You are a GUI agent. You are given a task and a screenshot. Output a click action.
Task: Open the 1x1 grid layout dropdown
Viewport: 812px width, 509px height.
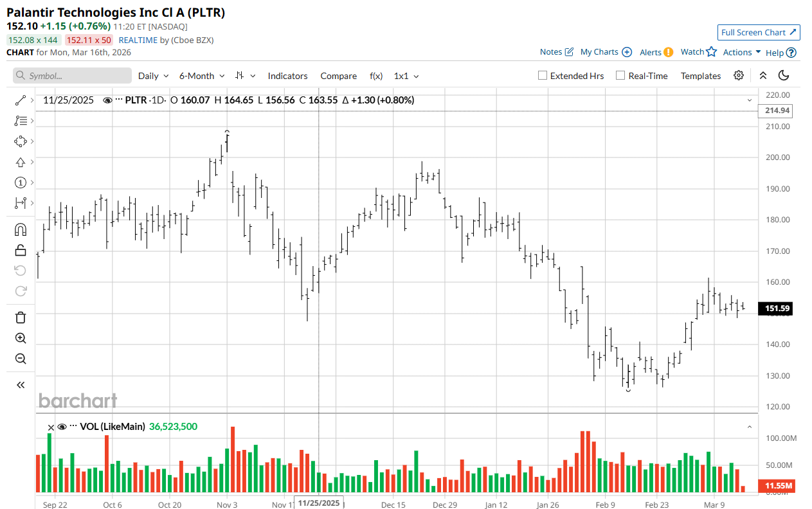click(x=406, y=76)
